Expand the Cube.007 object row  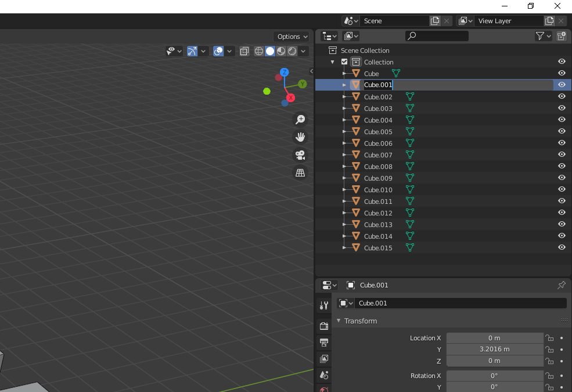tap(344, 154)
